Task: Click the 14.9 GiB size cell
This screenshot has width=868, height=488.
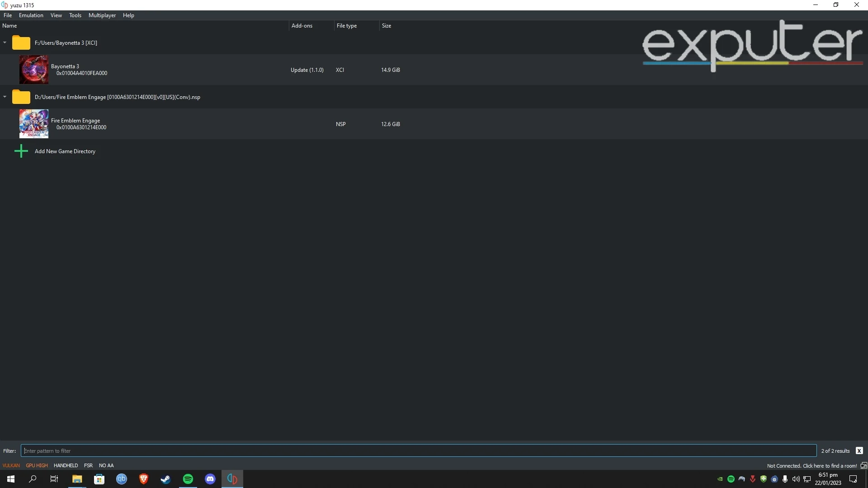Action: [x=391, y=70]
